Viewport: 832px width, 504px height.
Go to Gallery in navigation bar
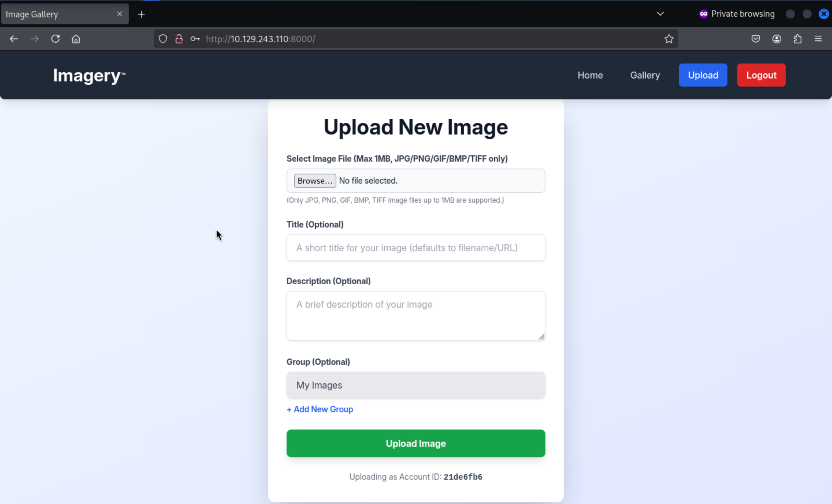click(645, 75)
